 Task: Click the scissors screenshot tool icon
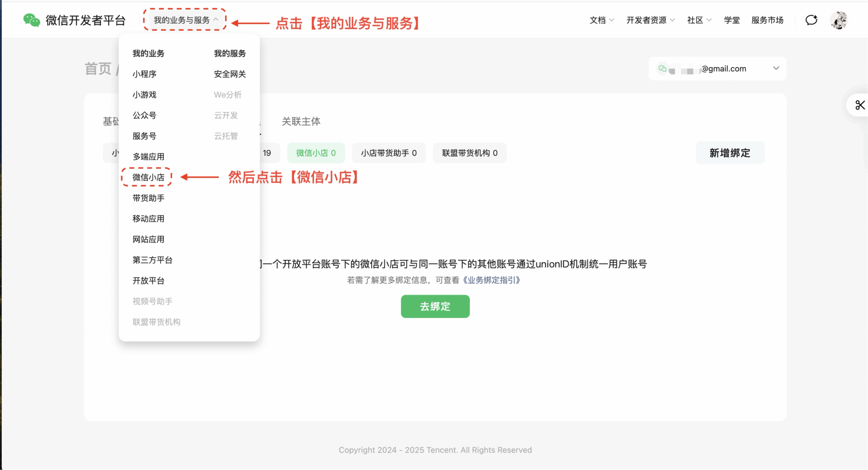pyautogui.click(x=860, y=105)
